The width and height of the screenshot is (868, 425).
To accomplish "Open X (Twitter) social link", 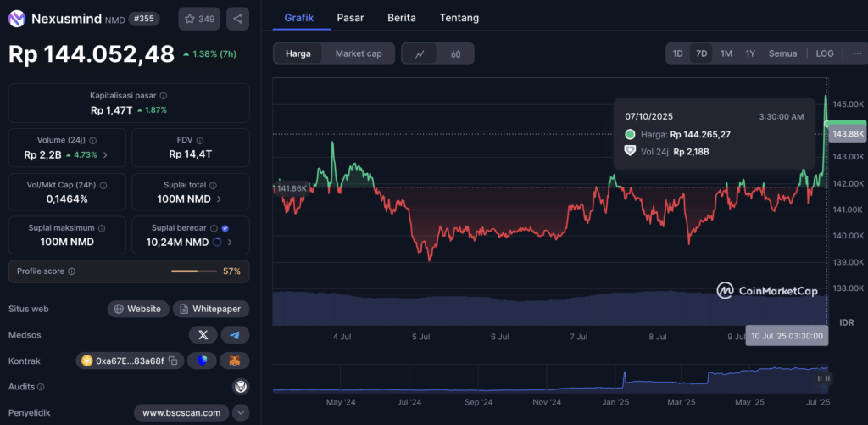I will coord(203,335).
